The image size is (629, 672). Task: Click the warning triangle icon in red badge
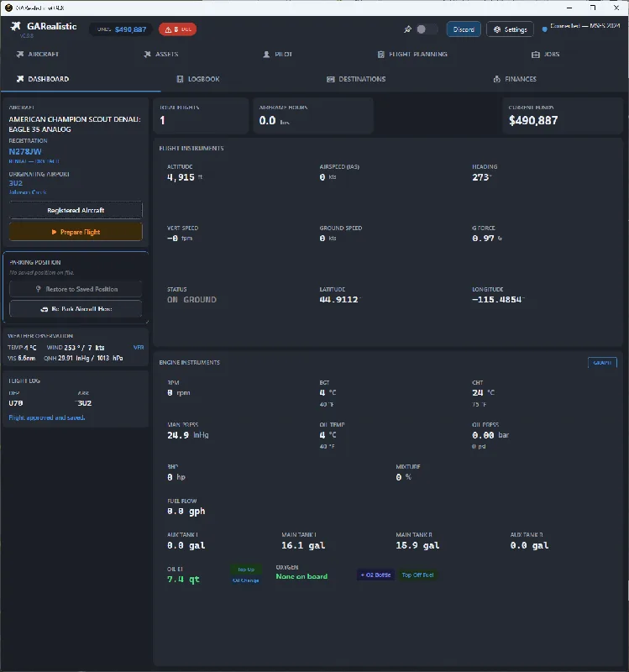[168, 29]
